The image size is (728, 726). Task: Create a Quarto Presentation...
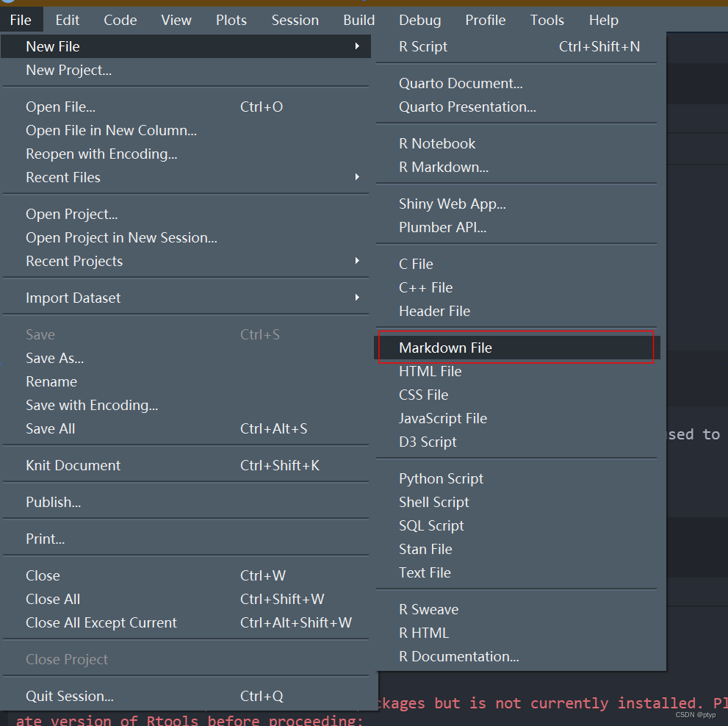(516, 107)
